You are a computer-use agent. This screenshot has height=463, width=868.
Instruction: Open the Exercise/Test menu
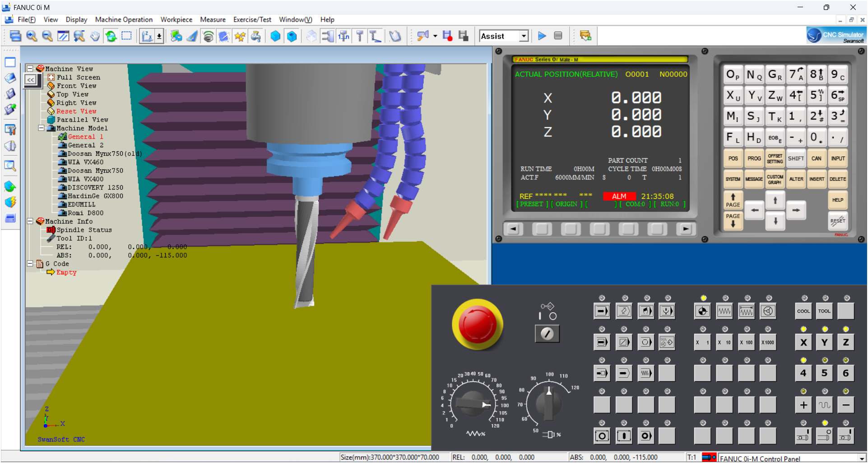click(252, 19)
